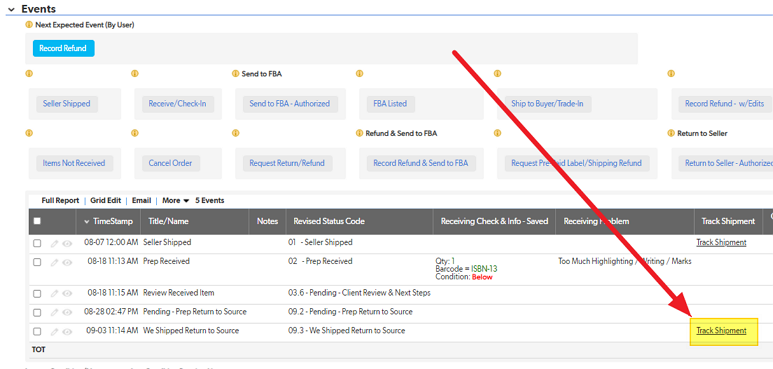Click the Revised Status Code column header
The width and height of the screenshot is (773, 369).
(x=329, y=221)
